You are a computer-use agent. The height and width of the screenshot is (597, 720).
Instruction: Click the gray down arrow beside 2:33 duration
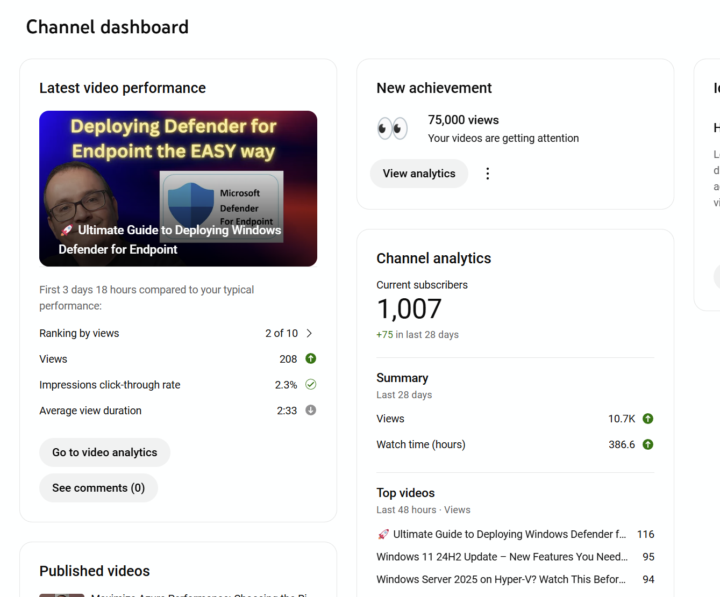[x=311, y=410]
